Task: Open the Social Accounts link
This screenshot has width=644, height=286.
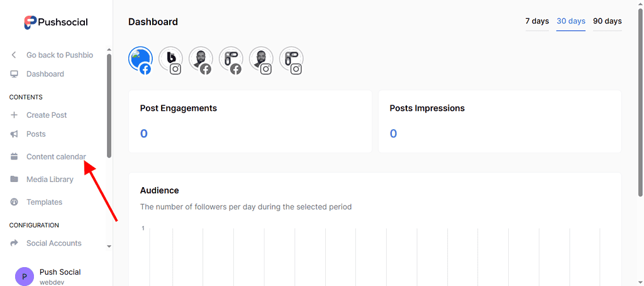Action: (x=54, y=243)
